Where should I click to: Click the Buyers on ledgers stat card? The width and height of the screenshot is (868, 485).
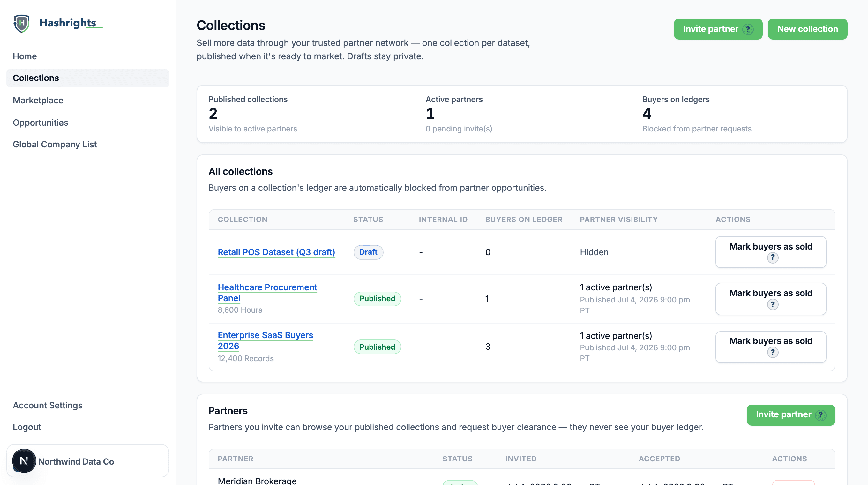pyautogui.click(x=739, y=114)
